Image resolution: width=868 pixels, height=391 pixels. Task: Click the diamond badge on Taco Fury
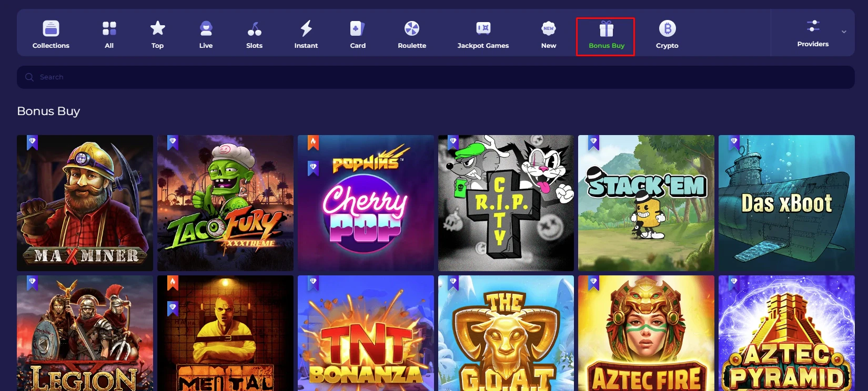pyautogui.click(x=173, y=142)
